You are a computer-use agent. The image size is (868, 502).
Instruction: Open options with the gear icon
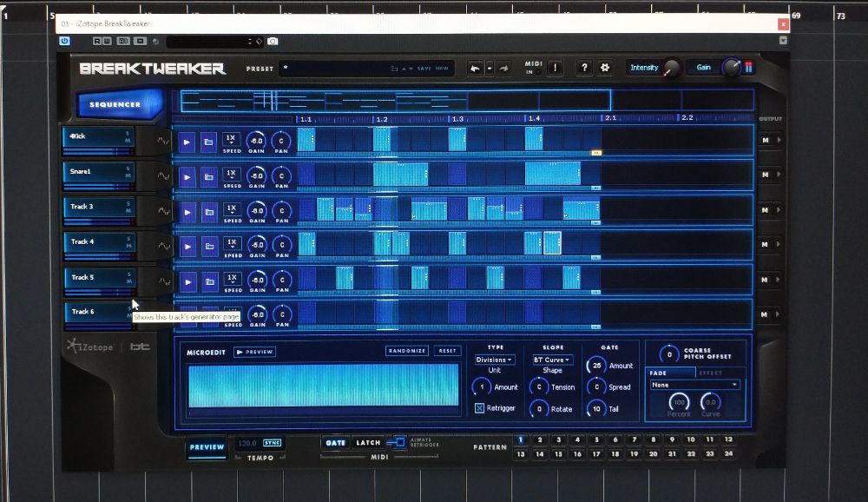click(604, 68)
